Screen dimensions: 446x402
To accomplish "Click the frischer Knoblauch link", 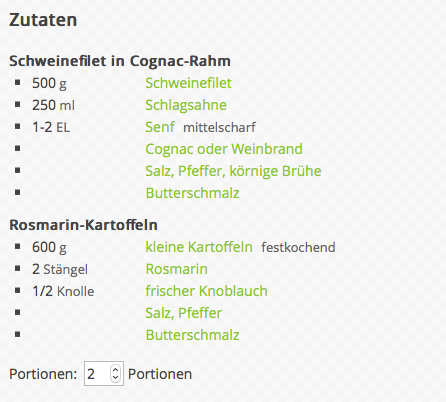I will coord(206,291).
